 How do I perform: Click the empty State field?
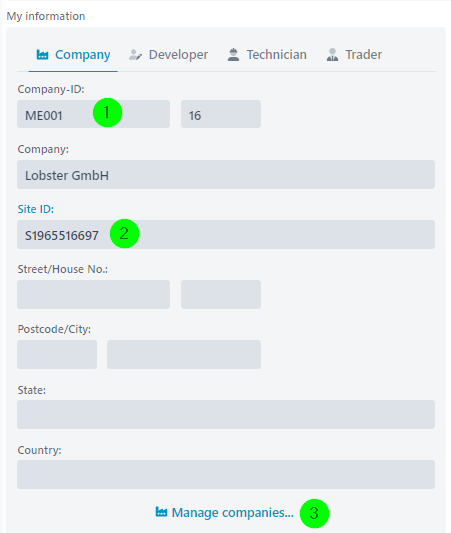pos(226,414)
